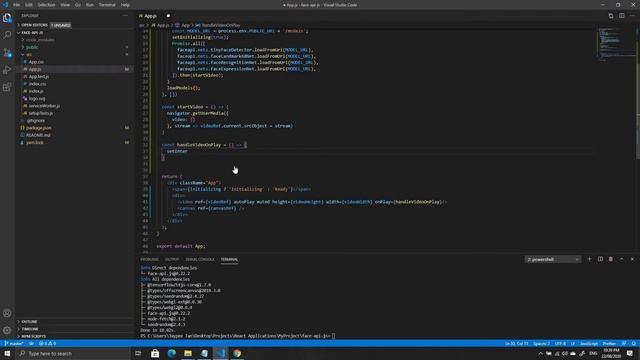The image size is (640, 360).
Task: Click the open changes icon in editor toolbar
Action: 611,16
